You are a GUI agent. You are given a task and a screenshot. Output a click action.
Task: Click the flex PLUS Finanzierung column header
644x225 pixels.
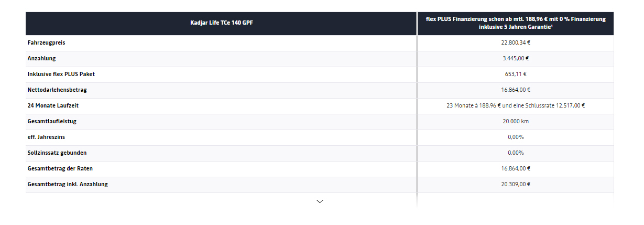(516, 23)
